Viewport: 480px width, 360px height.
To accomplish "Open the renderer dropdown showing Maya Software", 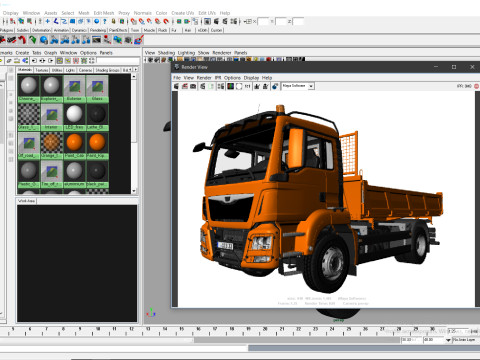I will coord(298,86).
